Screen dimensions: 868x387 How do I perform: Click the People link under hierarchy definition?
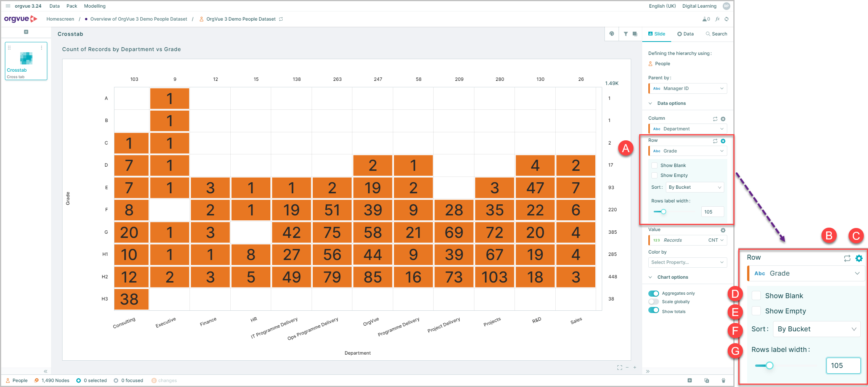click(659, 64)
